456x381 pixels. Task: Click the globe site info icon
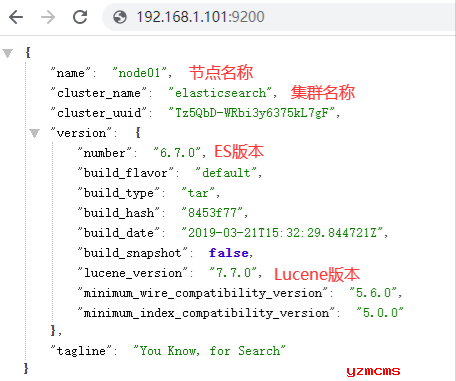pos(120,17)
